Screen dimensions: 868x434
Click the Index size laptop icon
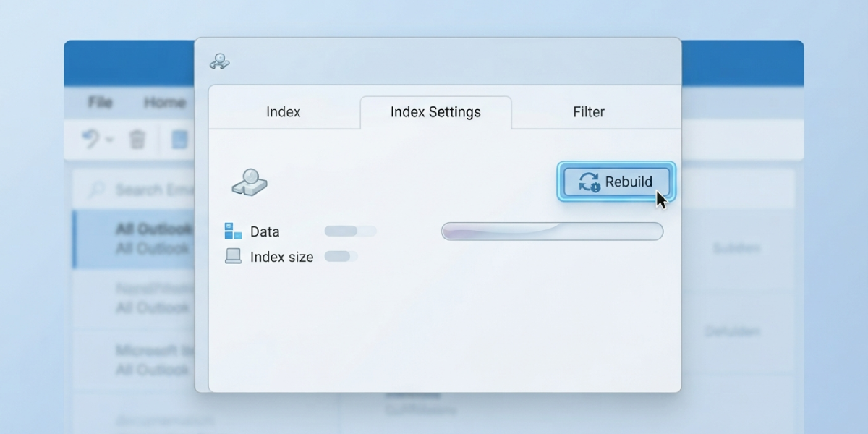[233, 256]
